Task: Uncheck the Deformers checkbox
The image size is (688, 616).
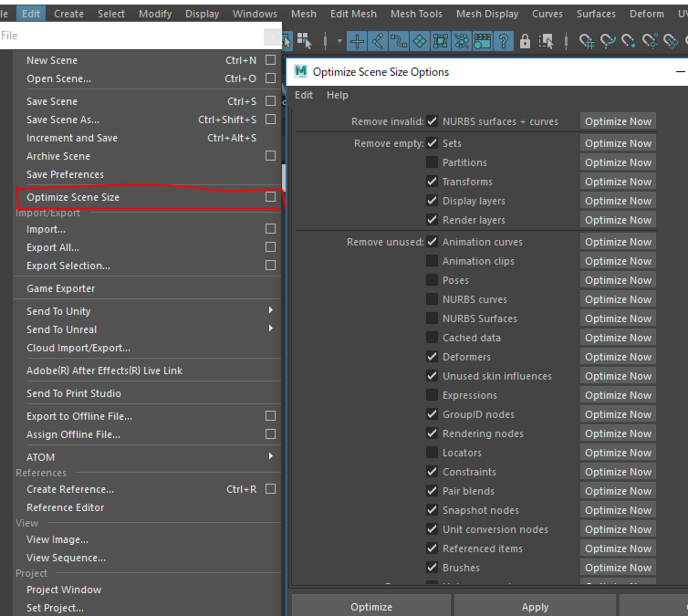Action: 432,357
